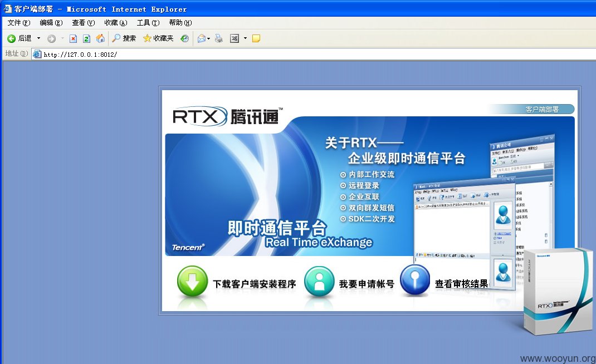Open the 编辑(E) menu
The image size is (596, 364).
tap(51, 23)
